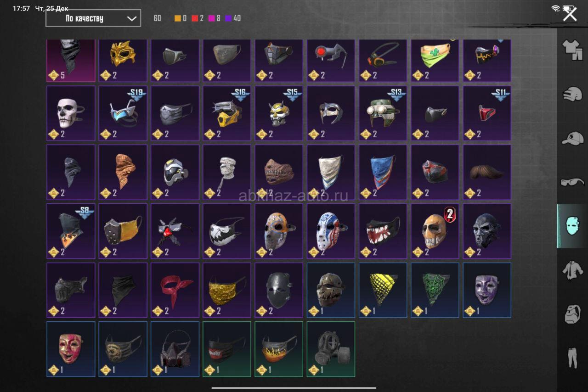The height and width of the screenshot is (392, 588).
Task: Click the dropdown chevron arrow
Action: click(131, 19)
